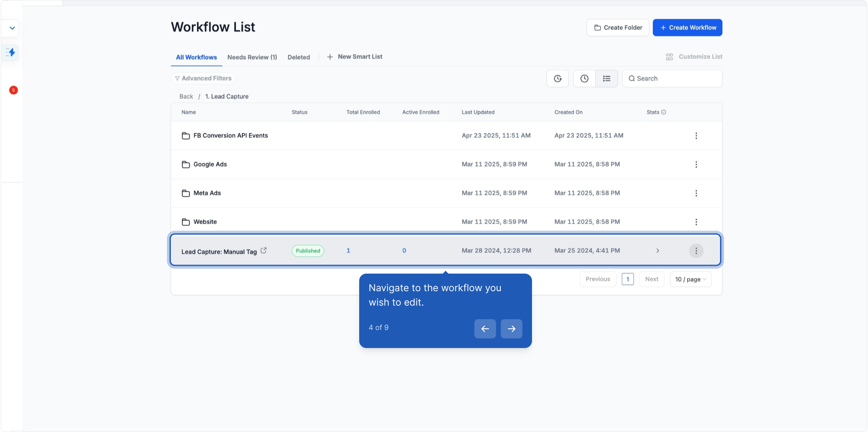Open Lead Capture: Manual Tag three-dot menu
This screenshot has width=868, height=432.
coord(696,251)
